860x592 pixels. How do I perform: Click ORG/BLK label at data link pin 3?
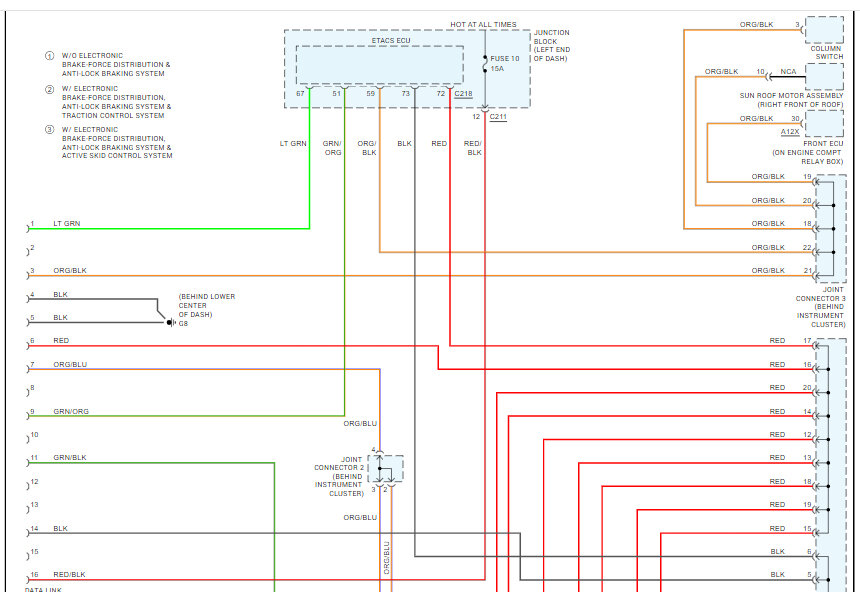pyautogui.click(x=70, y=271)
